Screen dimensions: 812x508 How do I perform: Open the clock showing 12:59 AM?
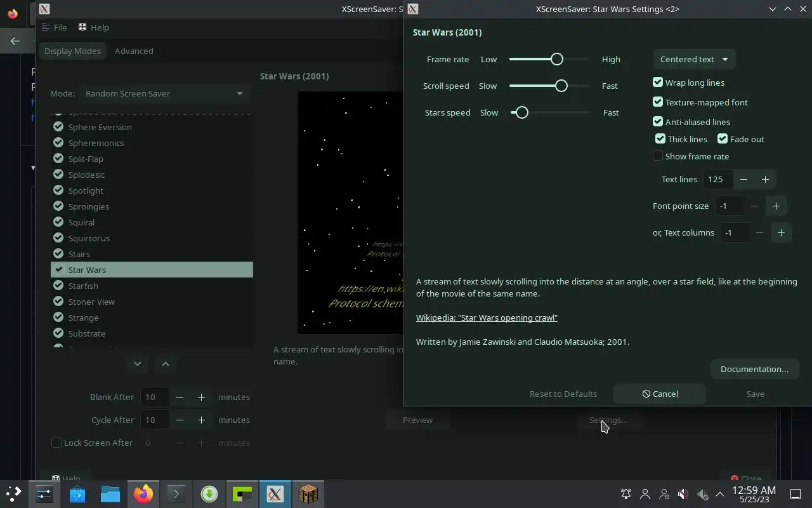tap(754, 494)
